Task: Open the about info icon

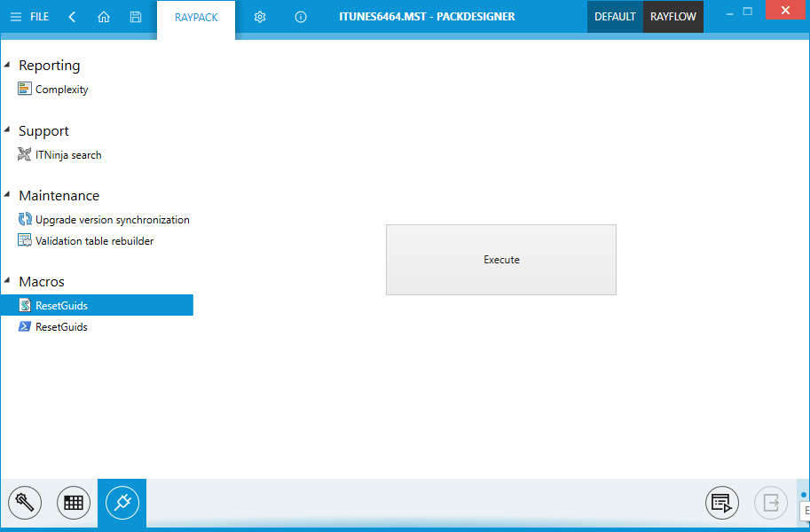Action: 301,17
